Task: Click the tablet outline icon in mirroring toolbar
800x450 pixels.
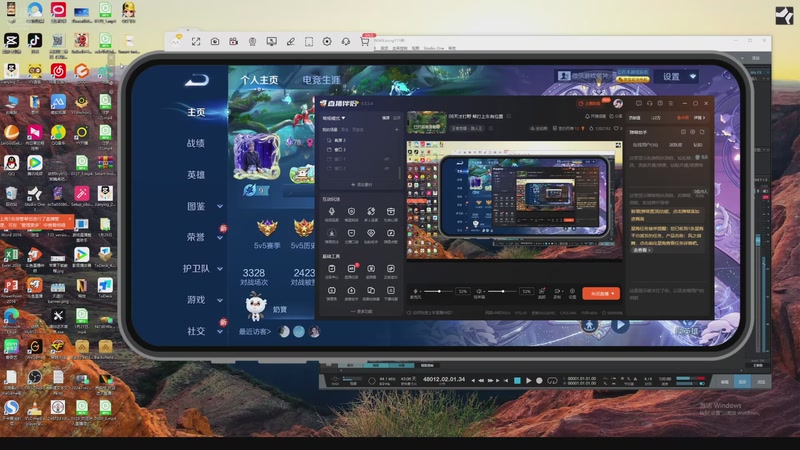Action: (x=309, y=42)
